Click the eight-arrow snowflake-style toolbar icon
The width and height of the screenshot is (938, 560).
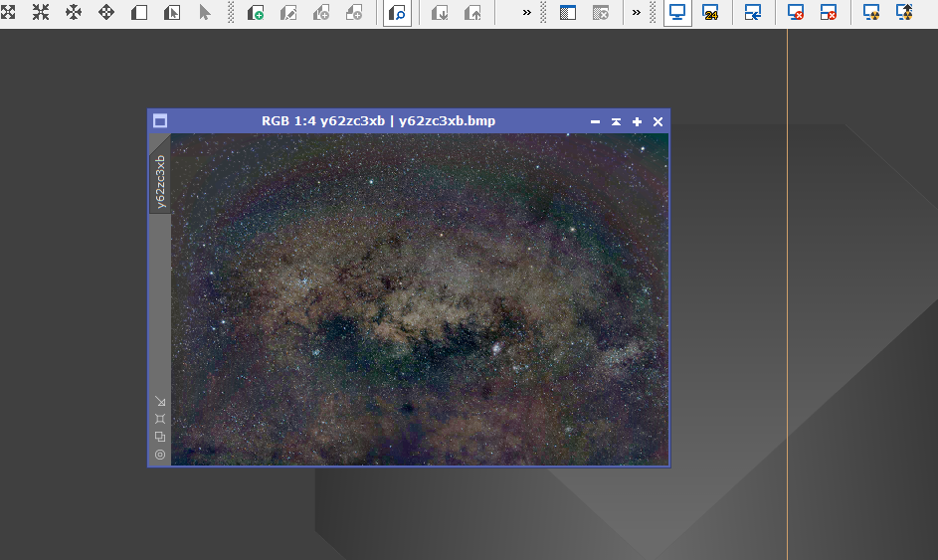click(x=74, y=12)
